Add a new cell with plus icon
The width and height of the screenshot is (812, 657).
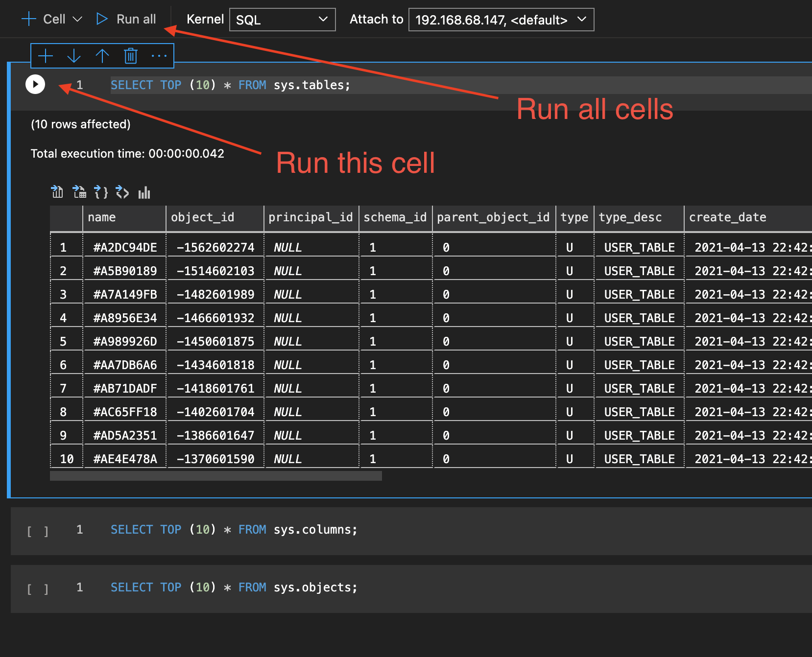45,55
